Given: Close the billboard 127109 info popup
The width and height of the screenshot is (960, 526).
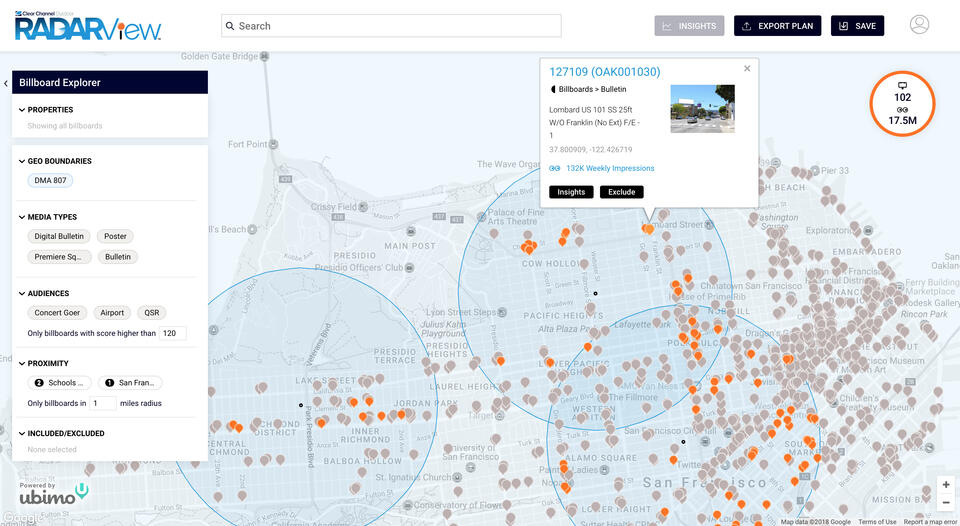Looking at the screenshot, I should click(x=747, y=69).
